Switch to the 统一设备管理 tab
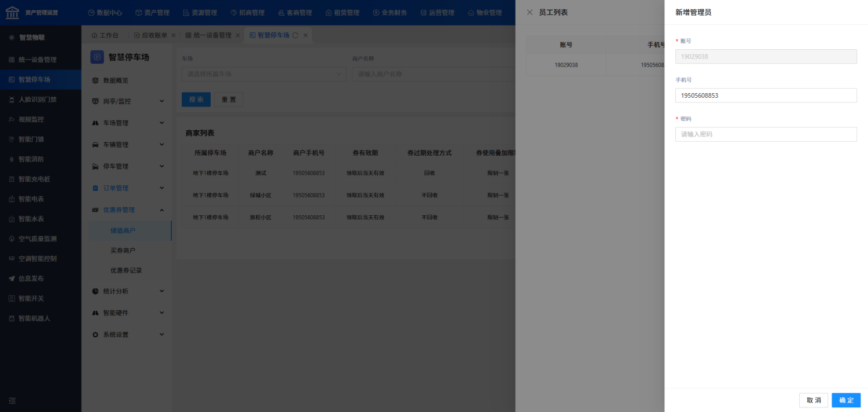Screen dimensions: 868x412 coord(208,35)
